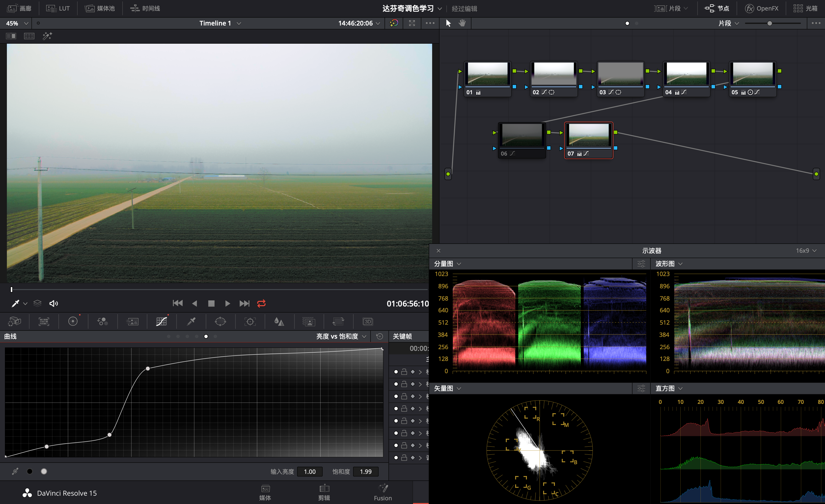Open the Timeline 1 dropdown

tap(239, 23)
